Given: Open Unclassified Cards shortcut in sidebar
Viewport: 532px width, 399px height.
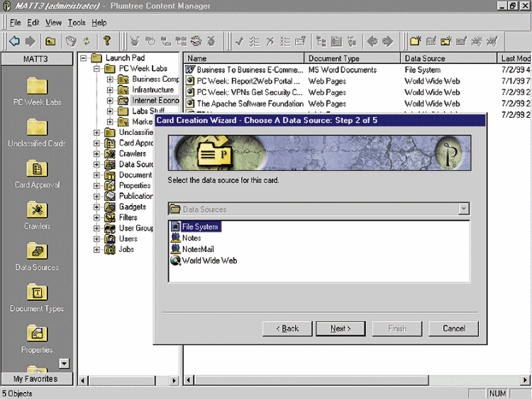Looking at the screenshot, I should [38, 133].
